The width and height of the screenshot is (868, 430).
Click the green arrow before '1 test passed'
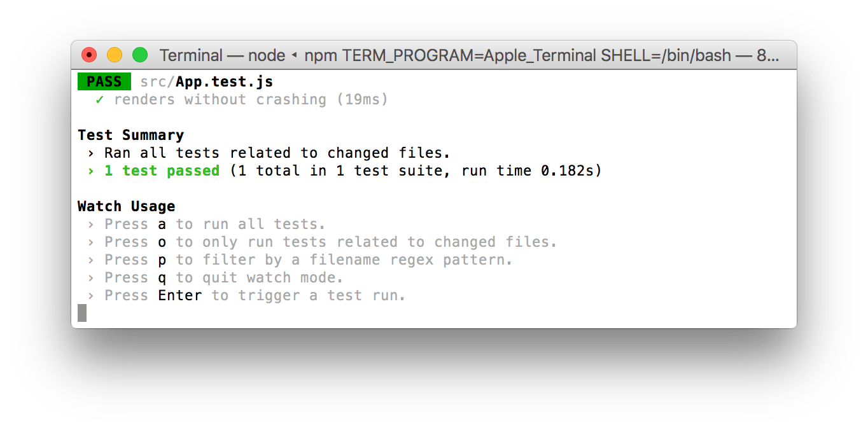click(x=91, y=171)
